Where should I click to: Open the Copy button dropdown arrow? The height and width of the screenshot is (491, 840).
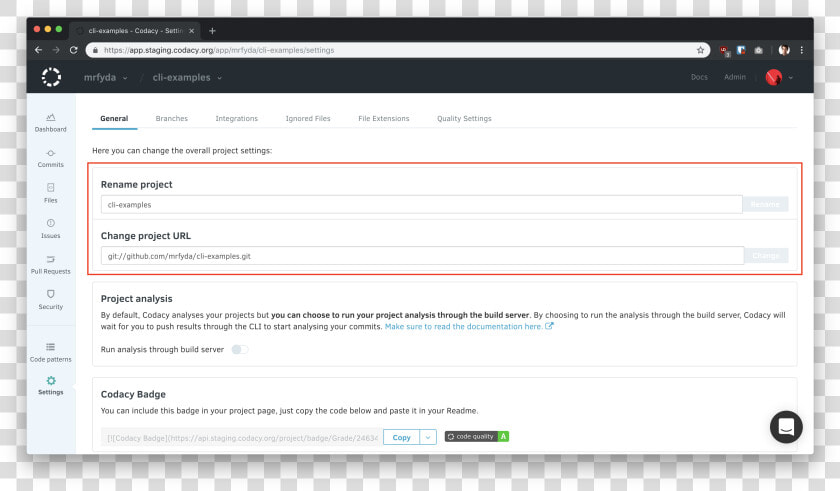pyautogui.click(x=428, y=437)
